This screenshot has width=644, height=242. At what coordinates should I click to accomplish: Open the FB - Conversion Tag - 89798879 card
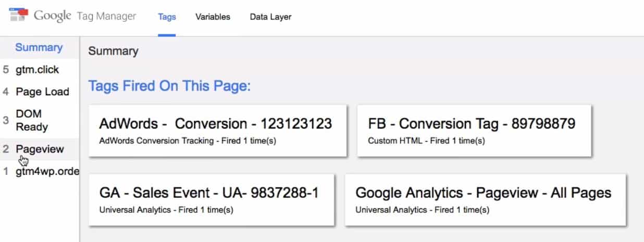tap(474, 130)
